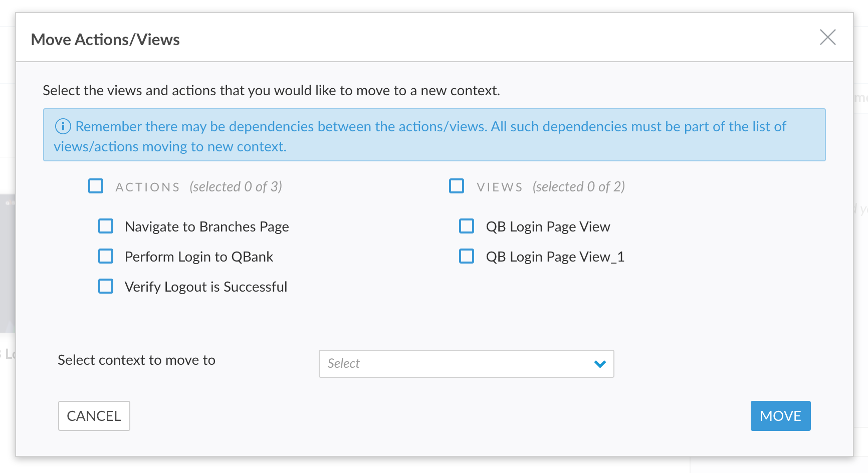
Task: Click the 'selected 0 of 3' actions counter
Action: pyautogui.click(x=236, y=187)
